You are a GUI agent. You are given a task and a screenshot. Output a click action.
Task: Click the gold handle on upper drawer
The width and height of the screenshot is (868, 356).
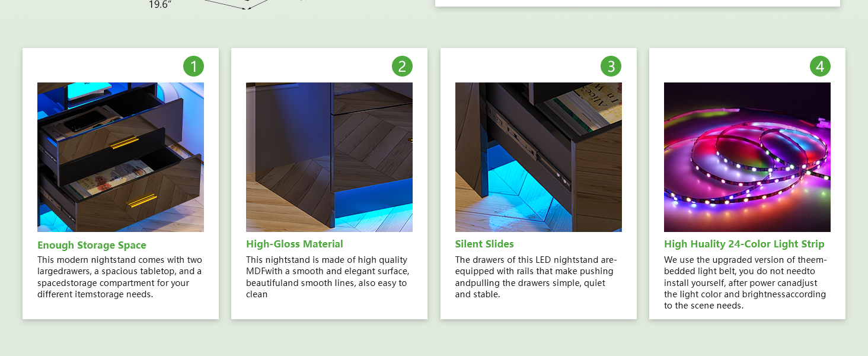click(125, 142)
